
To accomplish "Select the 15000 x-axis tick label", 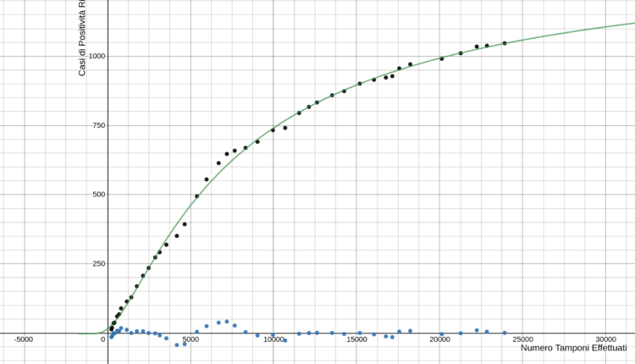I will point(356,339).
